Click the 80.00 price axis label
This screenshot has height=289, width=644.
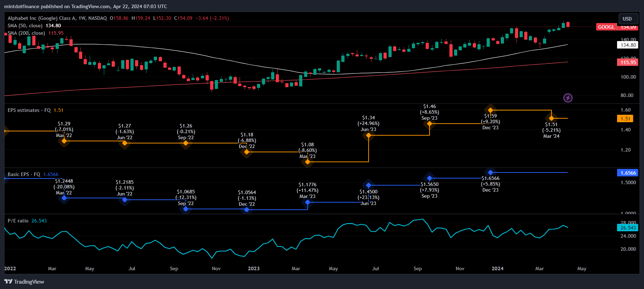point(627,95)
